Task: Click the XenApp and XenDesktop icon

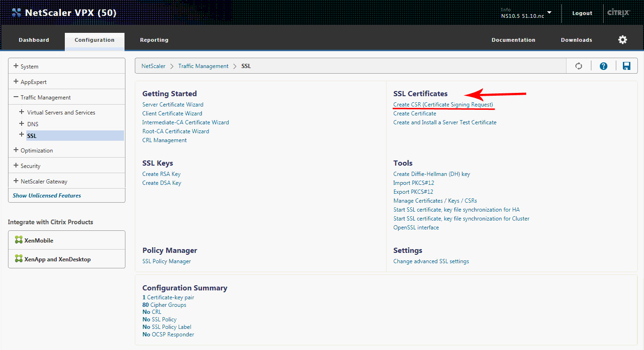Action: (x=19, y=259)
